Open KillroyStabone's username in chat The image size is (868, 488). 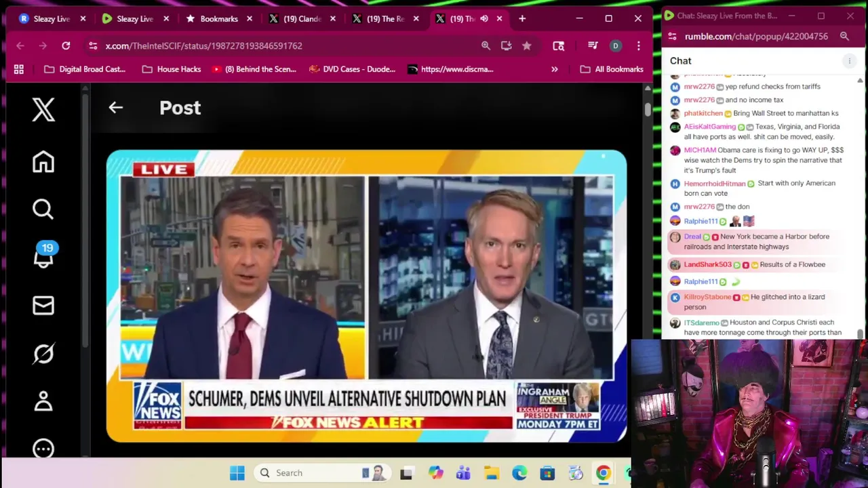tap(707, 297)
